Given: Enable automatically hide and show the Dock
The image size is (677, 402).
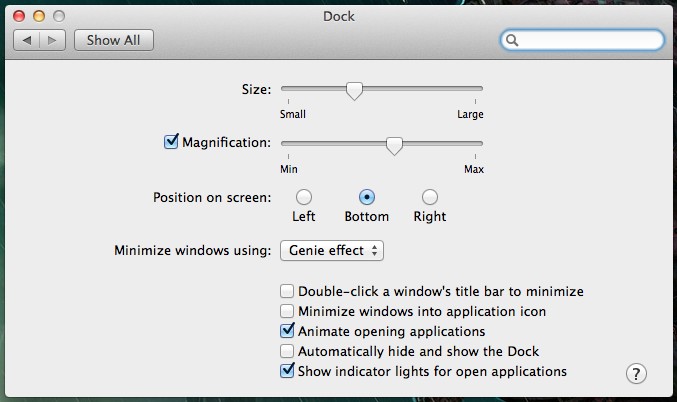Looking at the screenshot, I should point(287,351).
